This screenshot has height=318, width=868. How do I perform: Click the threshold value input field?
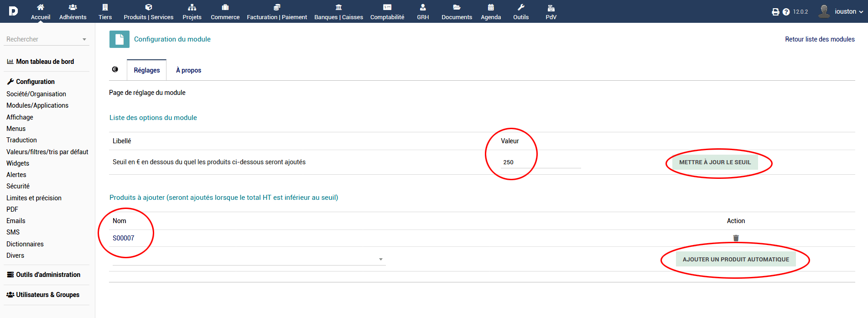pos(540,162)
